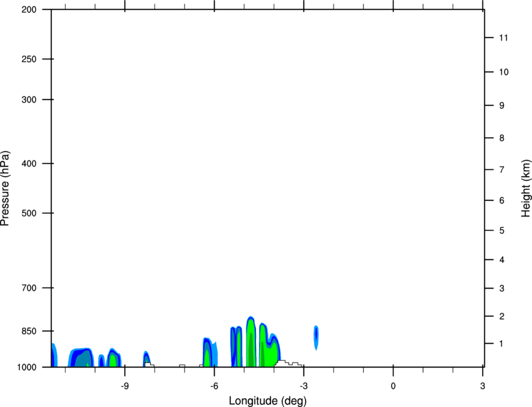Pick the 2 km height label
532x407 pixels.
click(502, 316)
